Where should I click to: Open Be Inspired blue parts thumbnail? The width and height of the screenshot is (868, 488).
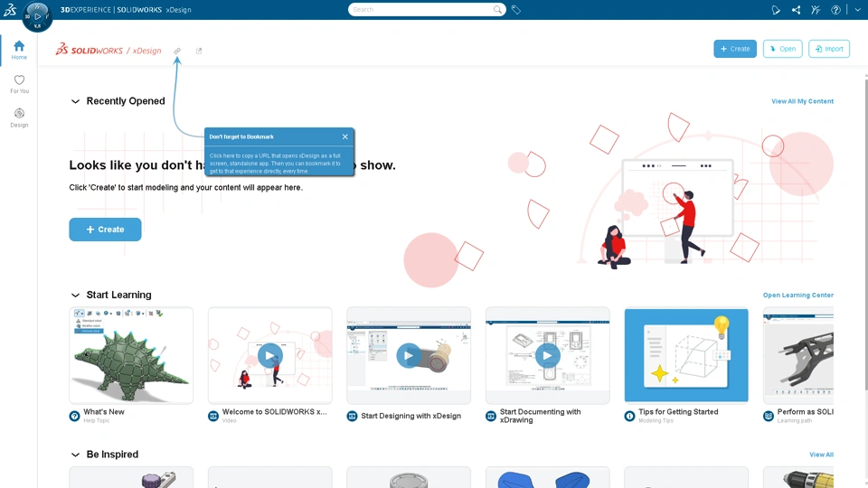pos(548,477)
